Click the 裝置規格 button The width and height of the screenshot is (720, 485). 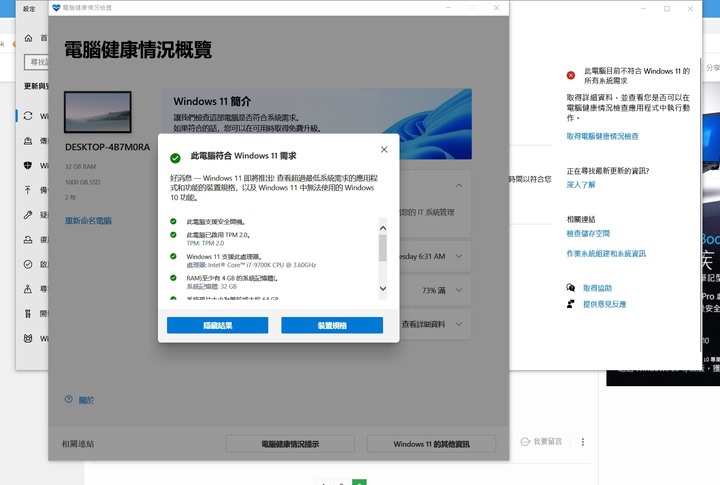coord(332,325)
